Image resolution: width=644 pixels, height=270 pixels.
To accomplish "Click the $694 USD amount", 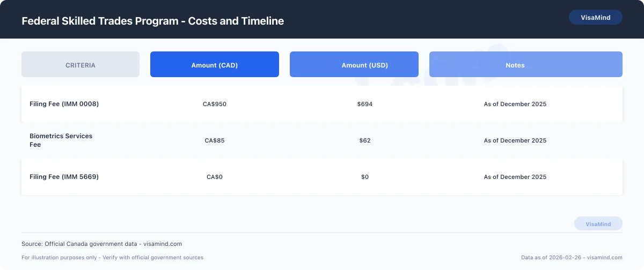I will tap(365, 104).
